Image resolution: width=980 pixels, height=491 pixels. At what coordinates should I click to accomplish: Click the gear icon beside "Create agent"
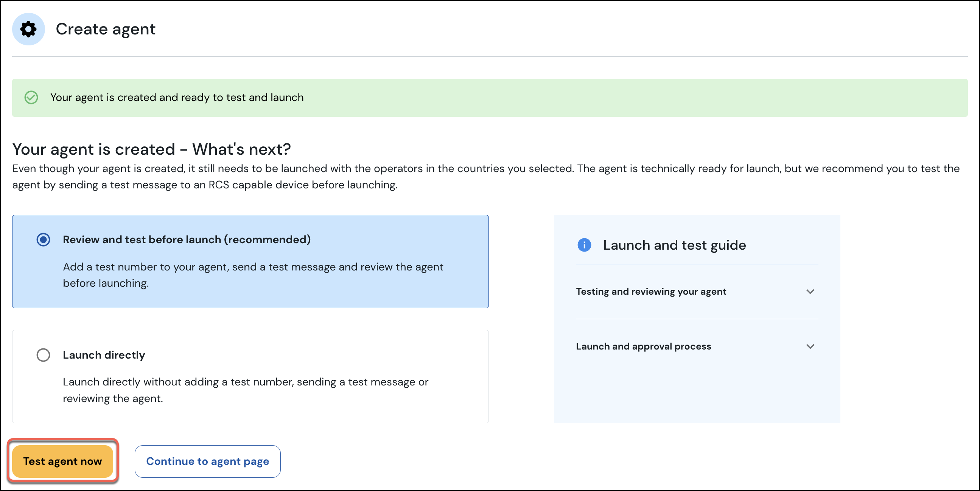click(28, 29)
